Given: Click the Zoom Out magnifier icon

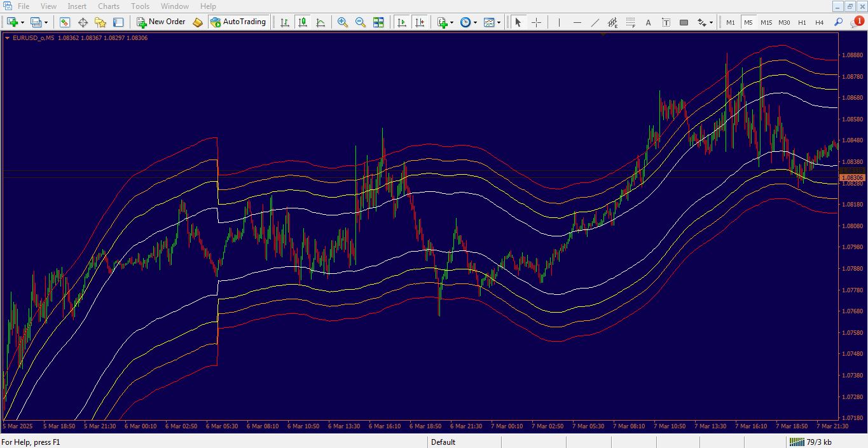Looking at the screenshot, I should pyautogui.click(x=361, y=22).
